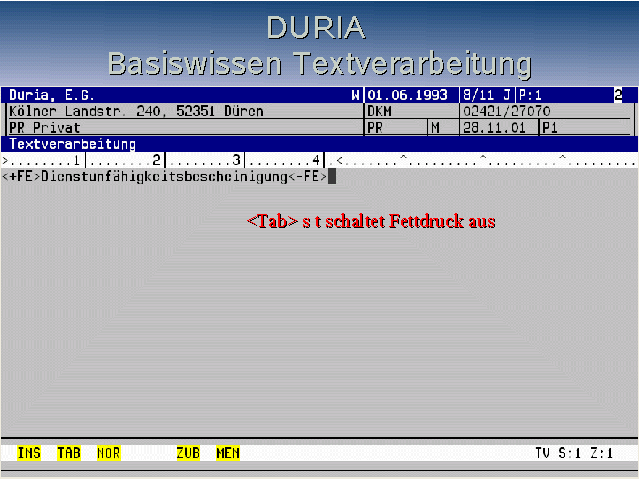Viewport: 640px width, 480px height.
Task: Click the <+FE> bold start tag
Action: coord(21,176)
